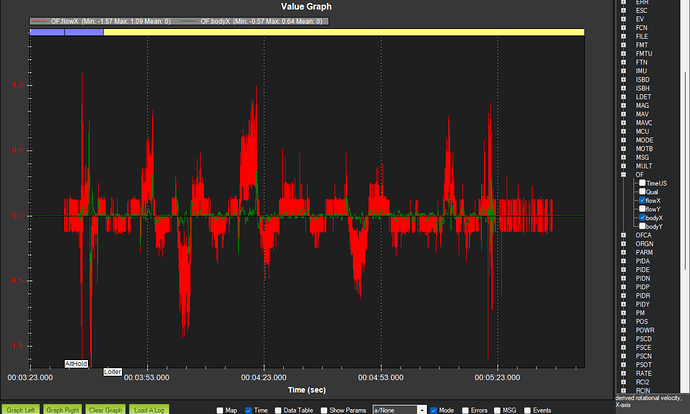Check the TimeUS field under OF

[x=642, y=183]
